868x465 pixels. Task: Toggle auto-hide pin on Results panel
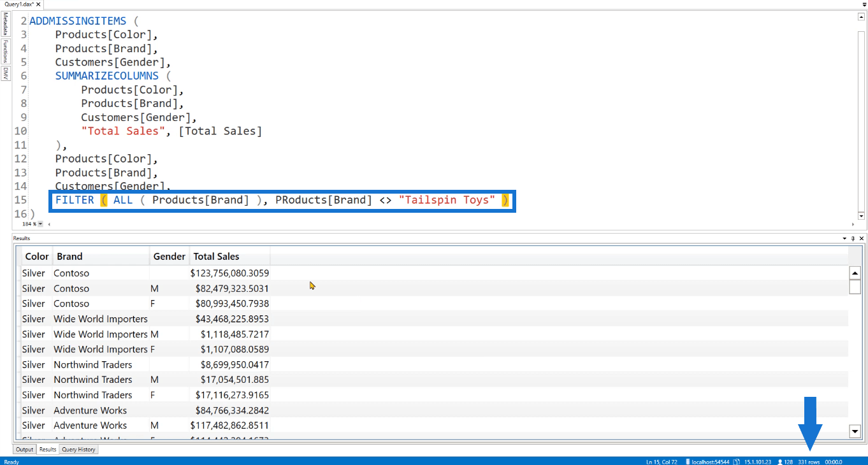click(853, 238)
